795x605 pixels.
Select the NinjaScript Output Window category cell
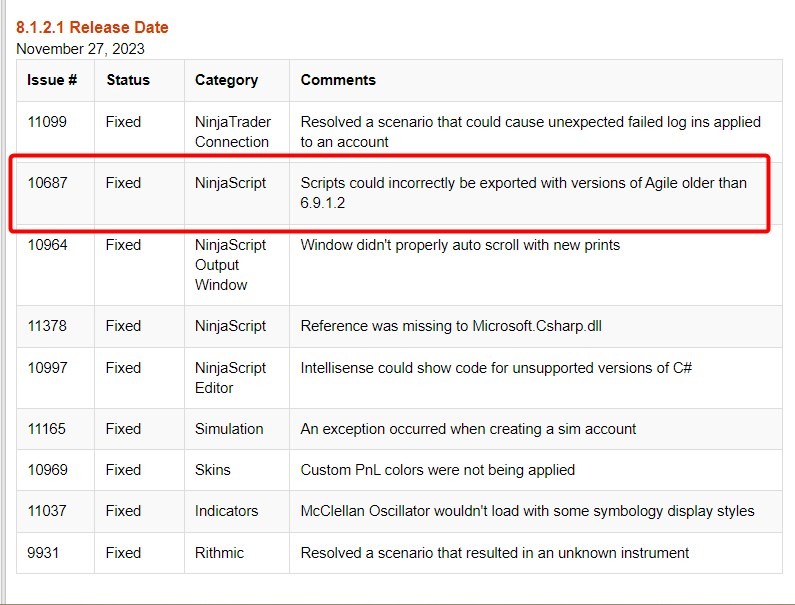(230, 265)
